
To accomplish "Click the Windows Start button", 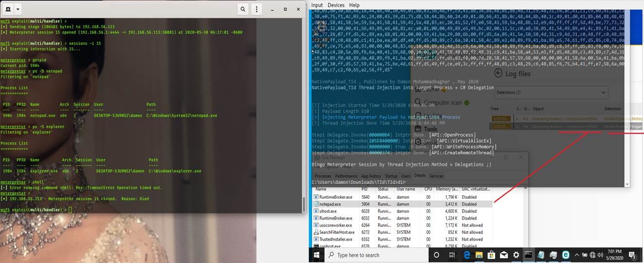I will click(x=317, y=255).
